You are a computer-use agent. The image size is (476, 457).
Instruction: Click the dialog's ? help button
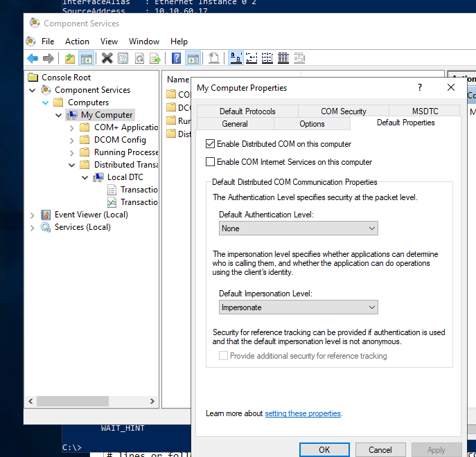click(420, 87)
